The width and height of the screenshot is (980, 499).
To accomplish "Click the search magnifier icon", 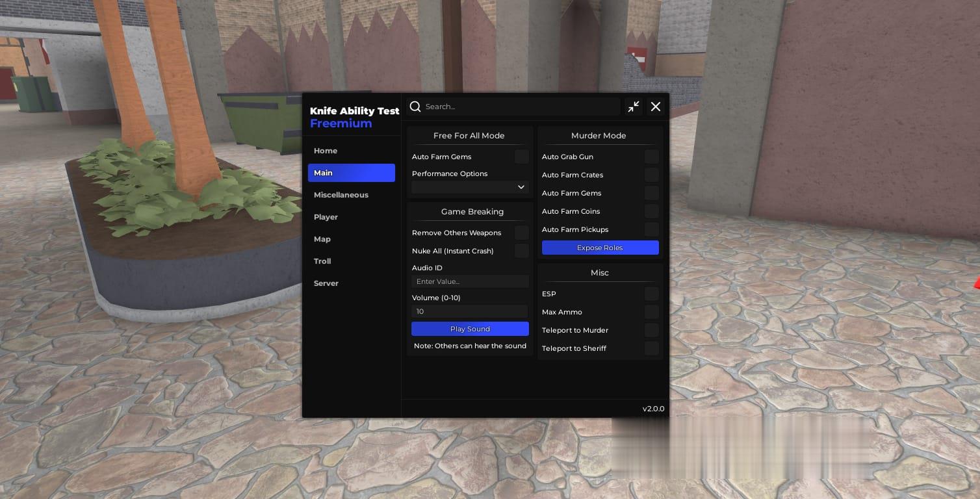I will click(415, 107).
